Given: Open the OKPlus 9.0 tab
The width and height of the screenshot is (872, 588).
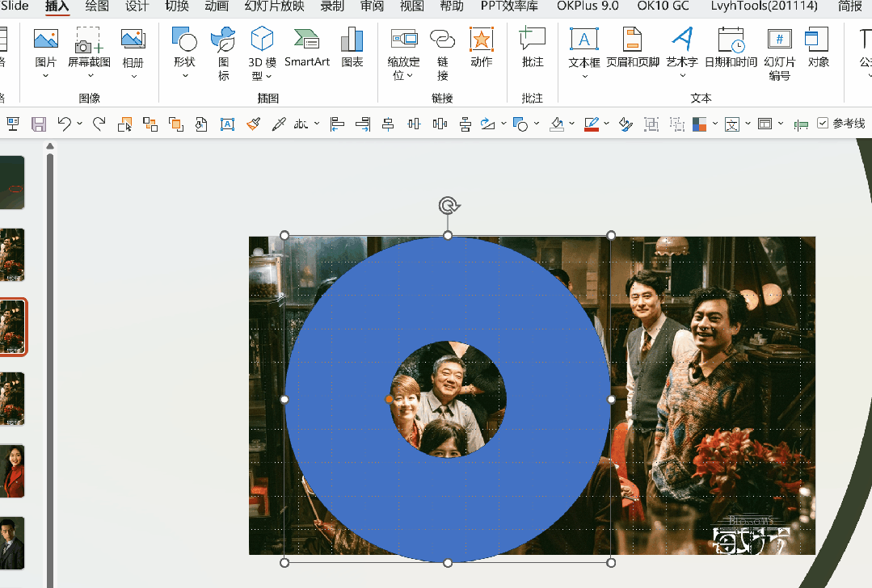Looking at the screenshot, I should click(x=588, y=6).
